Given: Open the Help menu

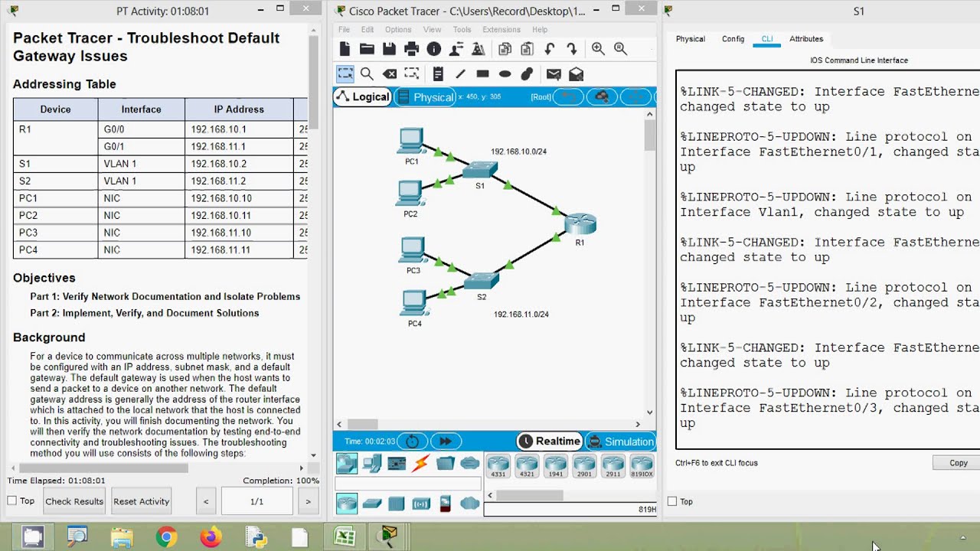Looking at the screenshot, I should pyautogui.click(x=540, y=30).
